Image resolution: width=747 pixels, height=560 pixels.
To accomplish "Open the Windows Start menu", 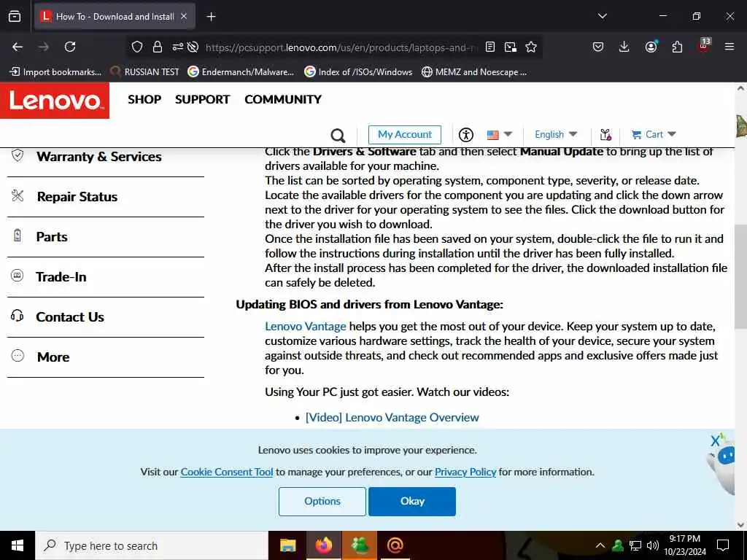I will (x=18, y=545).
